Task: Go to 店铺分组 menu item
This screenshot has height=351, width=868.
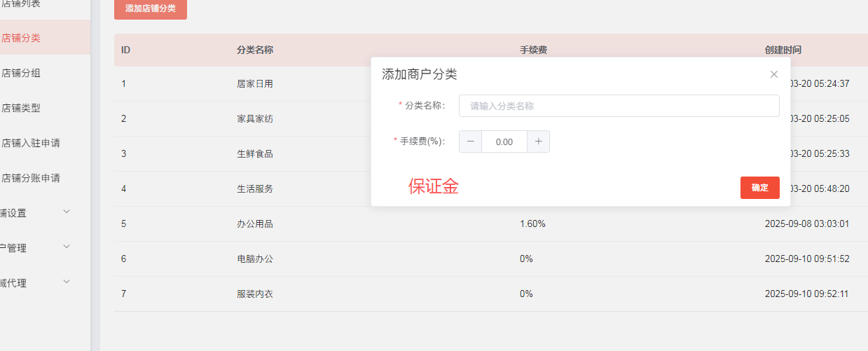Action: point(21,73)
